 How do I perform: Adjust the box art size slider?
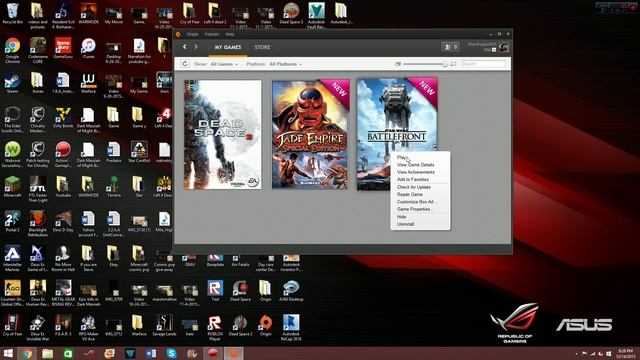(445, 64)
